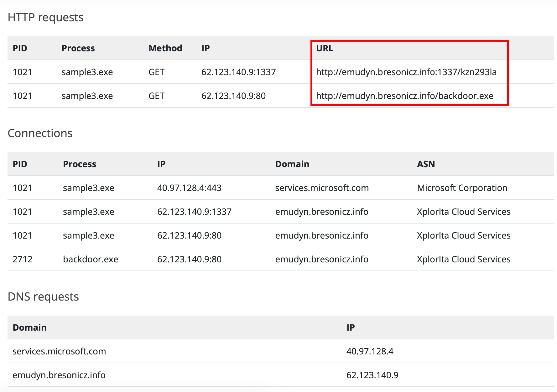Click the ASN column header in Connections
557x392 pixels.
[426, 164]
